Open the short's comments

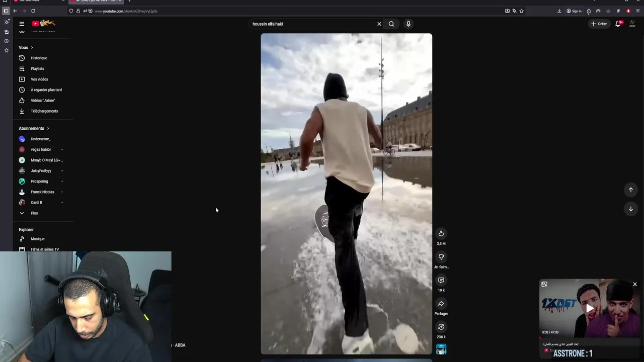coord(441,280)
